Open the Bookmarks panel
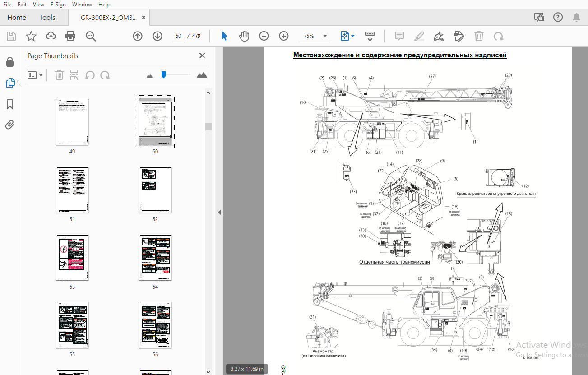 (10, 105)
